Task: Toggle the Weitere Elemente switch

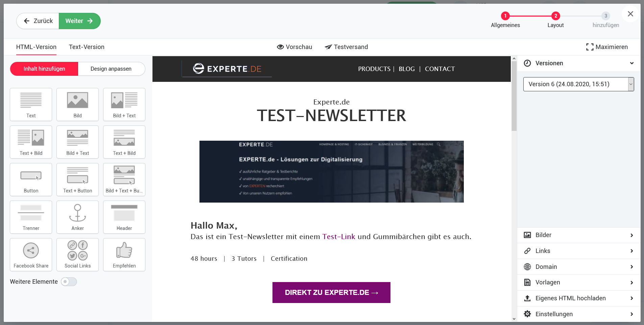Action: 69,282
